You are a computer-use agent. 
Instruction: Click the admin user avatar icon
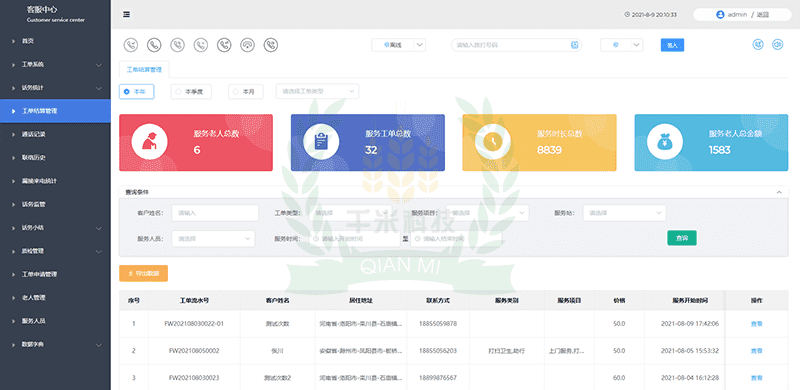pos(720,14)
